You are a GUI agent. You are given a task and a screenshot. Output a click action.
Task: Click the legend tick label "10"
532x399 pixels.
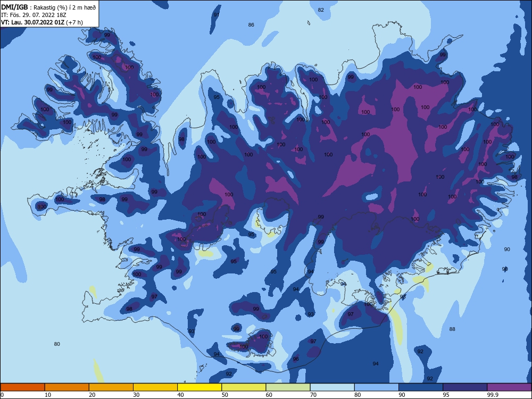pyautogui.click(x=48, y=395)
